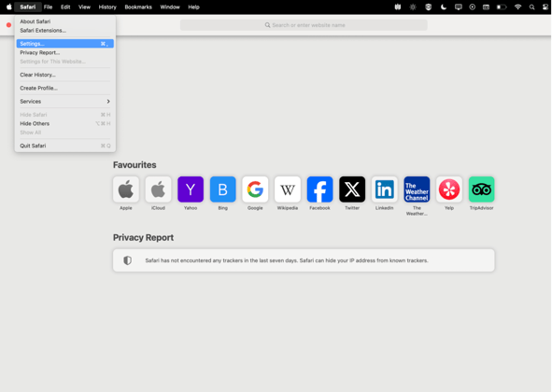Open the History menu
This screenshot has width=552, height=392.
point(107,7)
